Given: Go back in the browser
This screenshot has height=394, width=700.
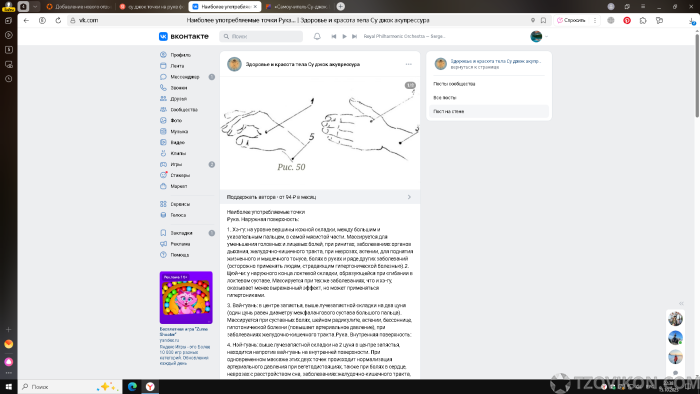Looking at the screenshot, I should (x=26, y=21).
